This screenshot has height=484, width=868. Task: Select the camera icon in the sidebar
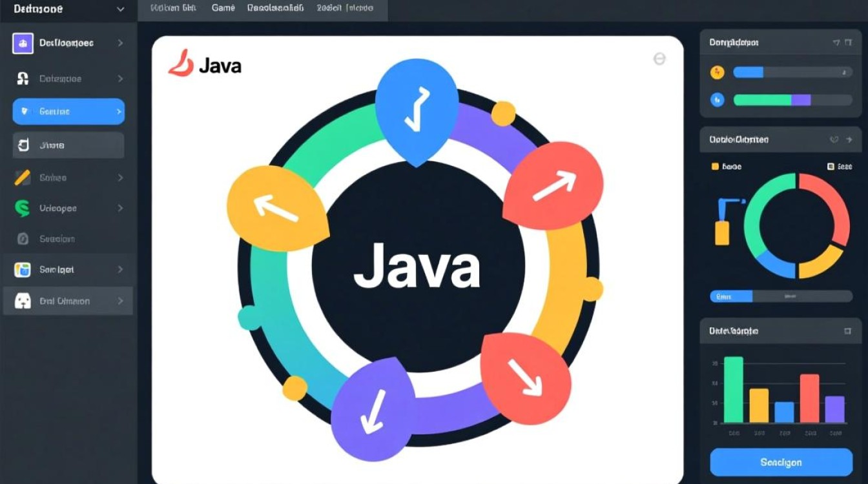21,239
